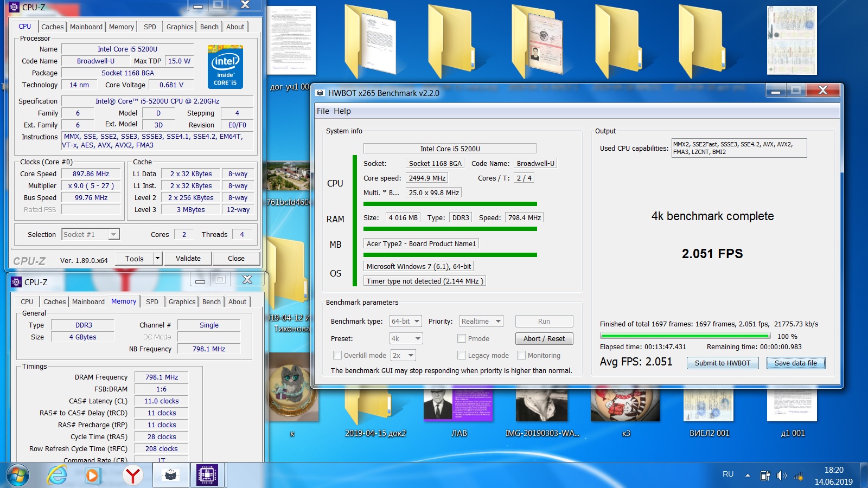
Task: Switch to Caches tab in top CPU-Z window
Action: click(53, 27)
